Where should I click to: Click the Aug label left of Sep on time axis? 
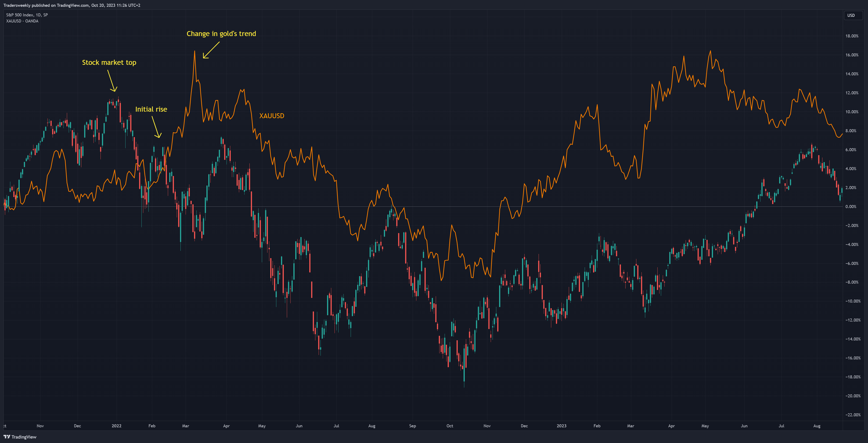[372, 426]
